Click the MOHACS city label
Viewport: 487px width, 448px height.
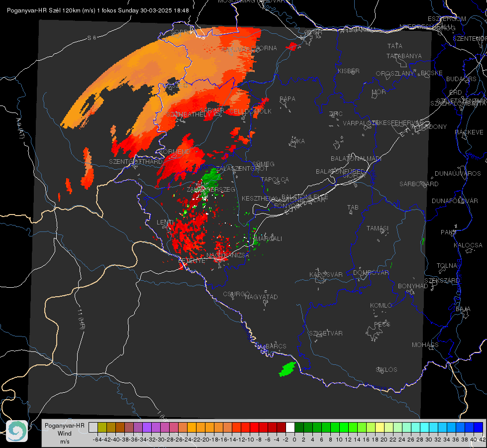[x=425, y=345]
